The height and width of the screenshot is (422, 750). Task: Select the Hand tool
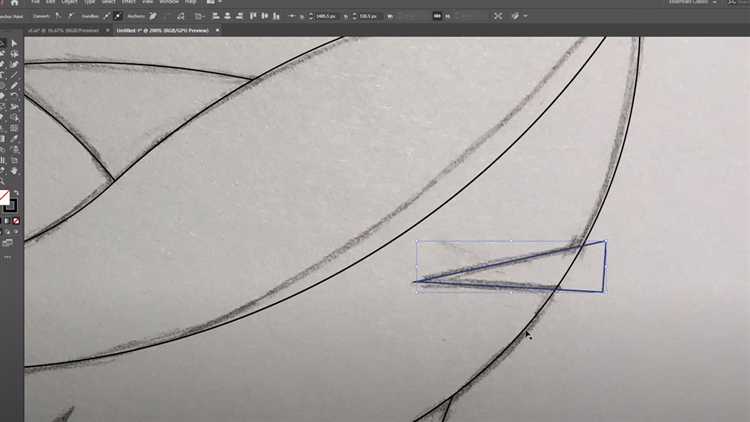[x=14, y=171]
